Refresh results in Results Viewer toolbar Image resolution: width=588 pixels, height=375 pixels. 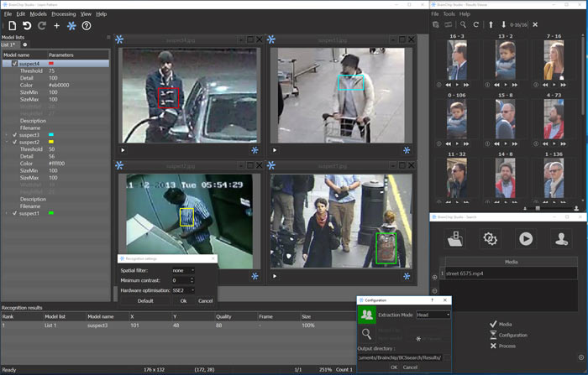click(476, 24)
